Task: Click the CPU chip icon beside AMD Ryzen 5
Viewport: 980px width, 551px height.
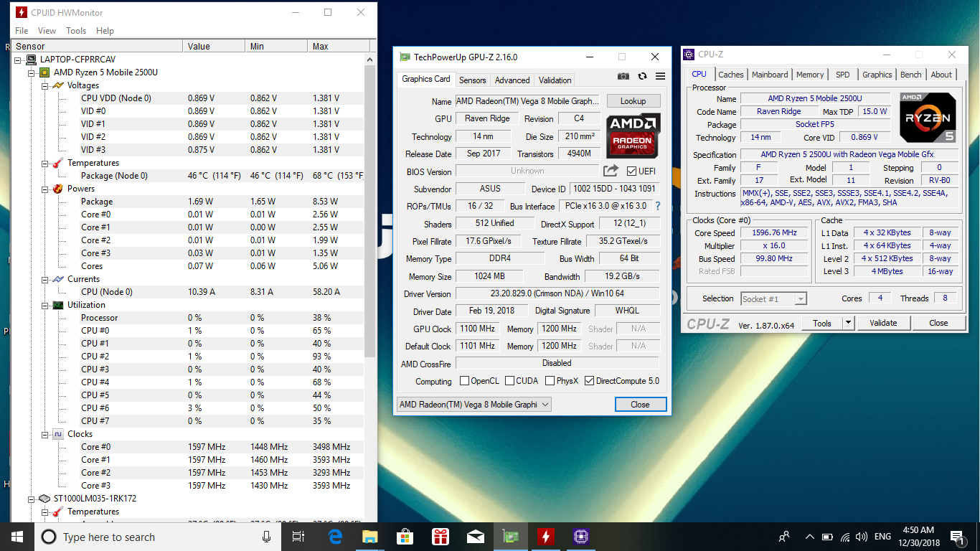Action: click(x=44, y=72)
